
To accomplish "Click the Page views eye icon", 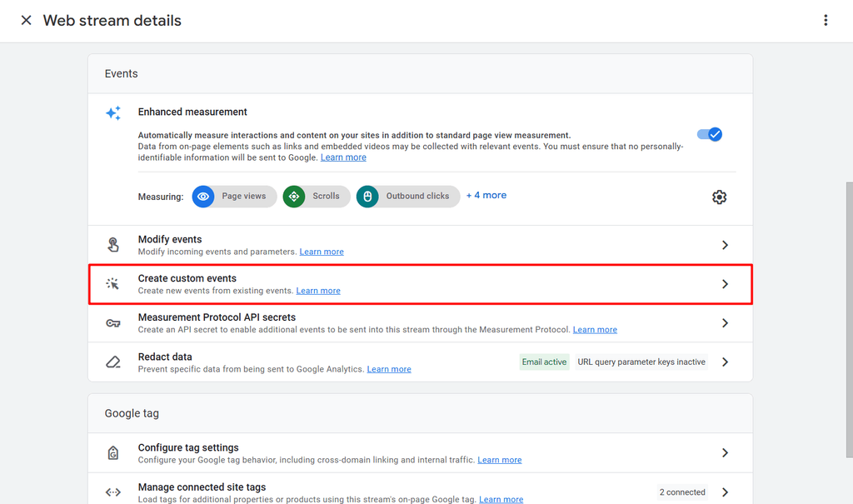I will click(x=203, y=197).
